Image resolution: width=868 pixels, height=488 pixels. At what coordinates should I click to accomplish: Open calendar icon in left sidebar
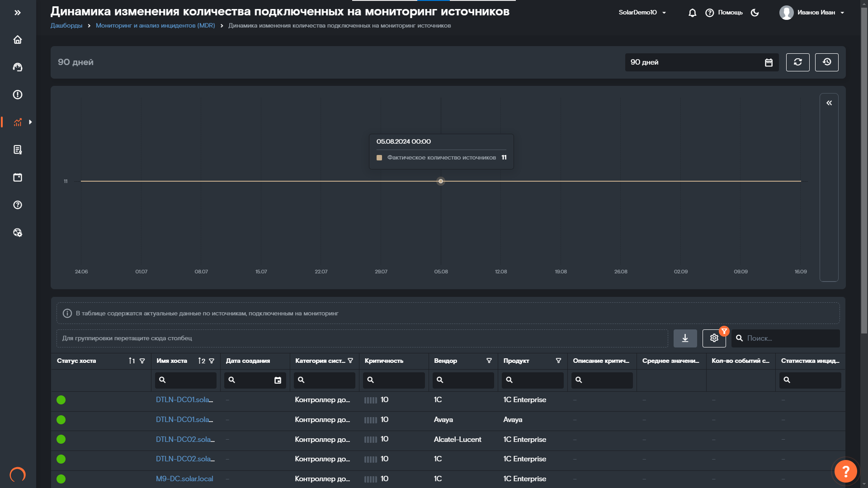point(18,178)
